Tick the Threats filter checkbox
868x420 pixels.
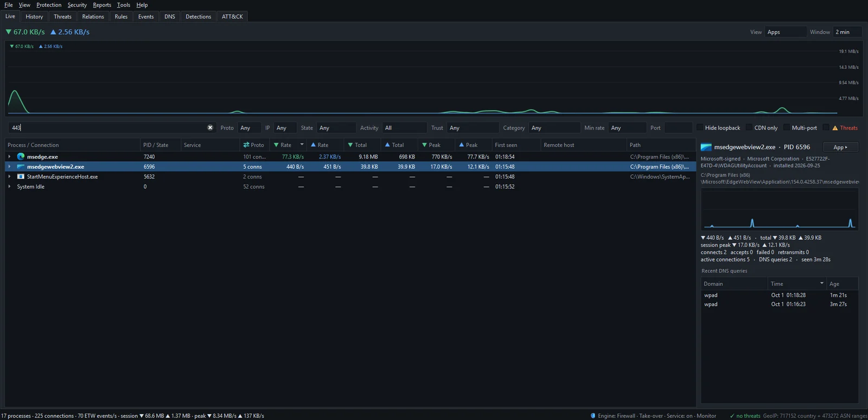826,128
